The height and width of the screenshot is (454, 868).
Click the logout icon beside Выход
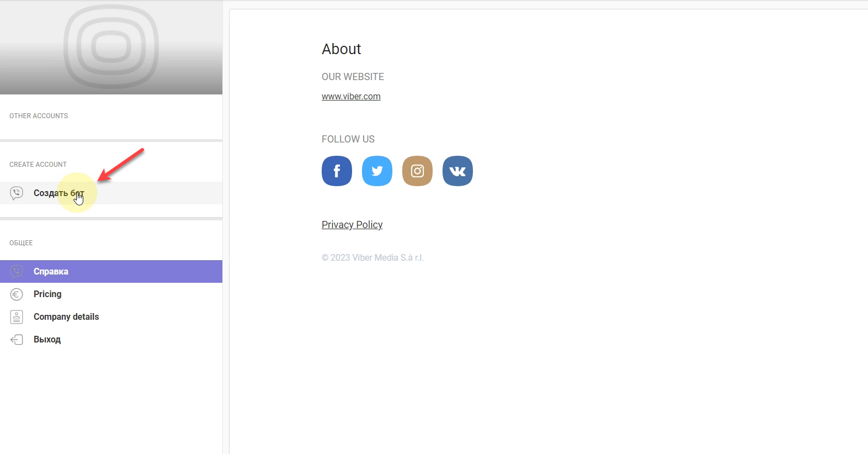coord(17,340)
